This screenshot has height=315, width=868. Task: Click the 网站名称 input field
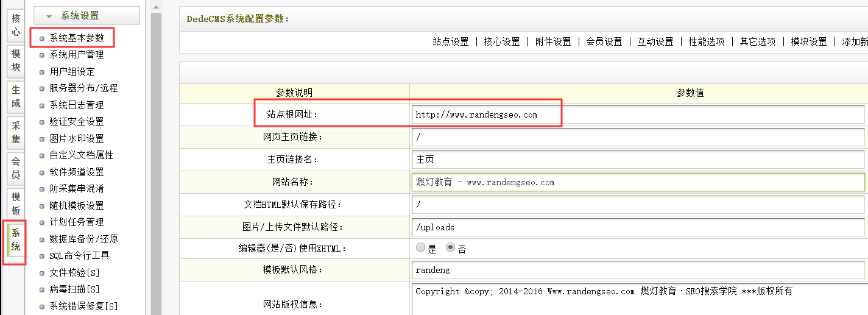coord(638,182)
